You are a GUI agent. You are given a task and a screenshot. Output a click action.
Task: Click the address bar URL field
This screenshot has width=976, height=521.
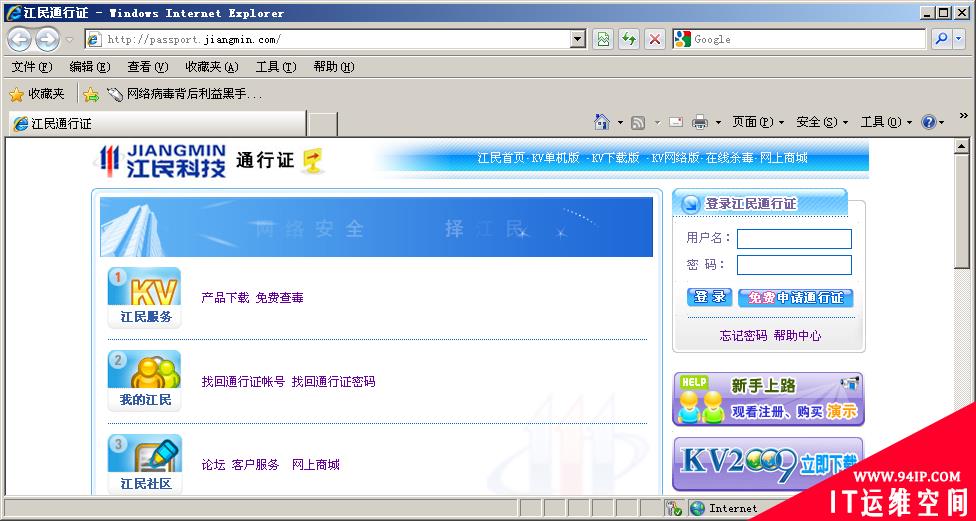329,39
